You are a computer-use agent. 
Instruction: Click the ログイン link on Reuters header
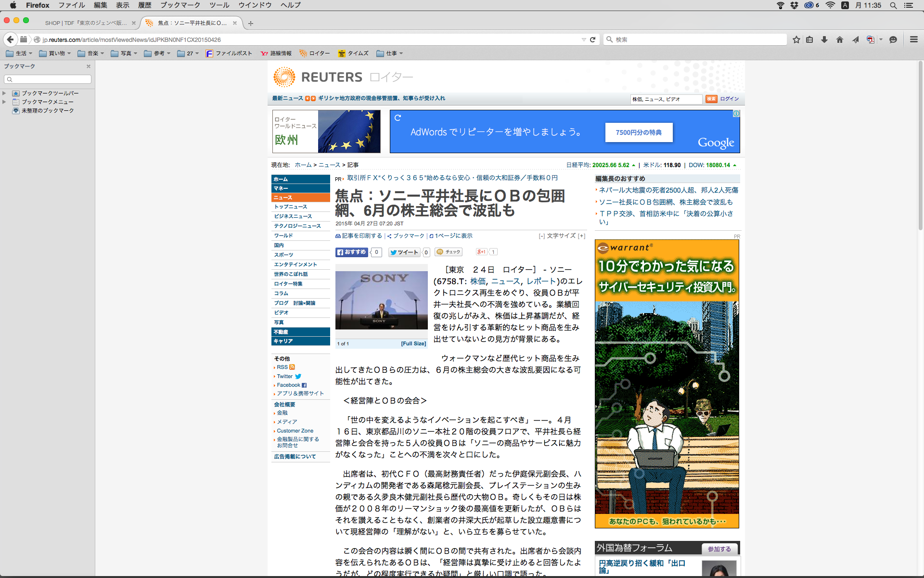pos(730,99)
